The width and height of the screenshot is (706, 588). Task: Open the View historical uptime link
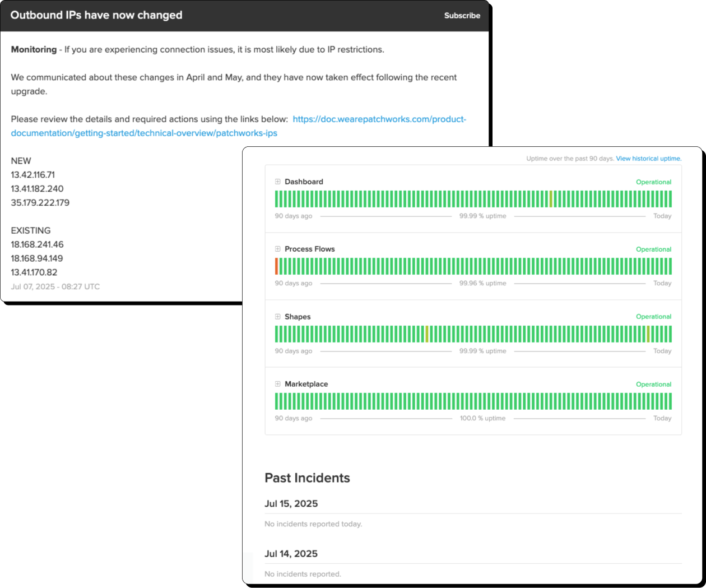(x=648, y=159)
